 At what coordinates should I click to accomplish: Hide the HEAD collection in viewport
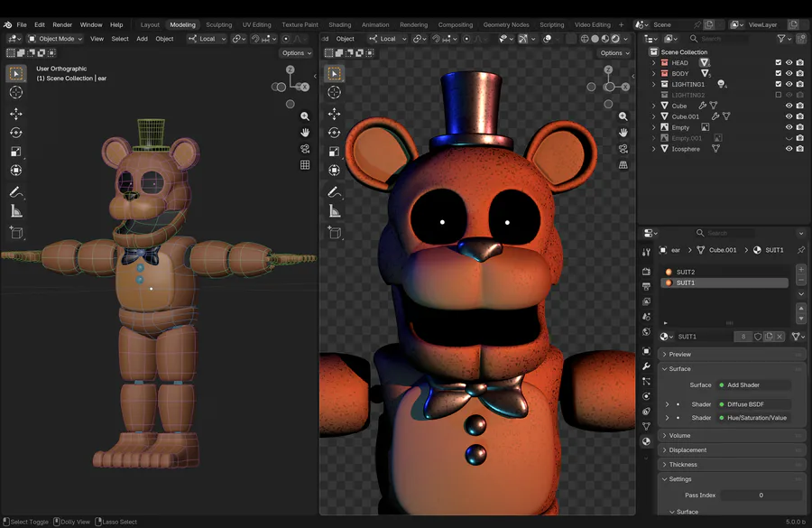(x=789, y=62)
